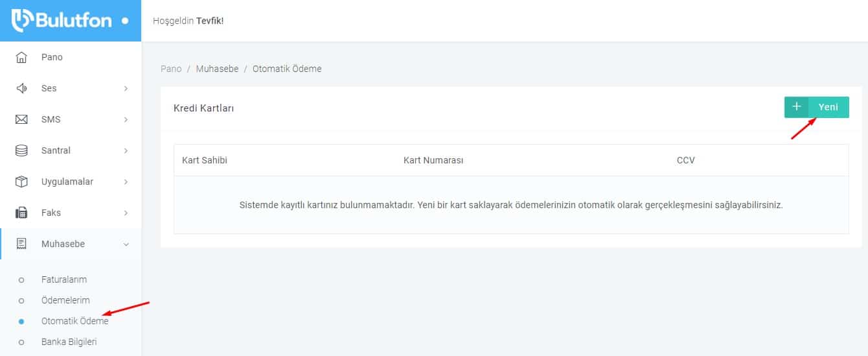This screenshot has height=356, width=868.
Task: Click the bullet beside Banka Bilgileri
Action: point(21,342)
